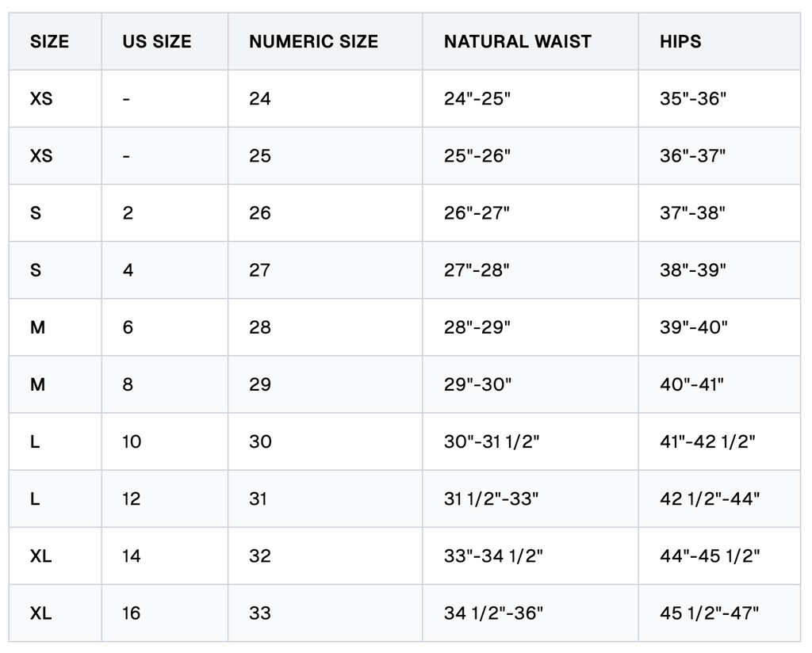Image resolution: width=812 pixels, height=653 pixels.
Task: Click the NATURAL WAIST column header
Action: tap(530, 41)
